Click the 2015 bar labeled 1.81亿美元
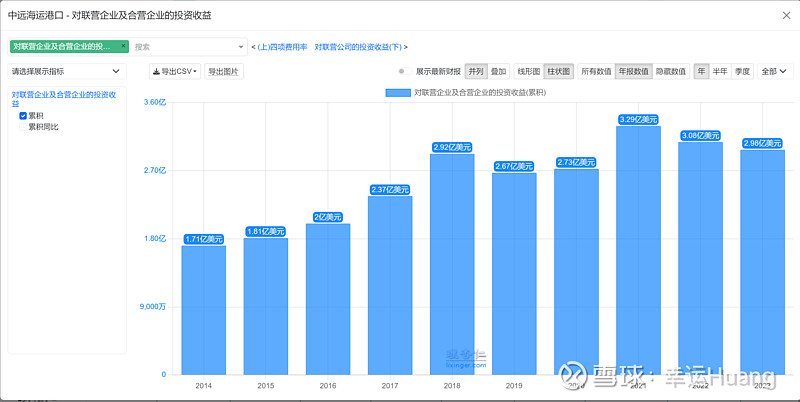 266,306
